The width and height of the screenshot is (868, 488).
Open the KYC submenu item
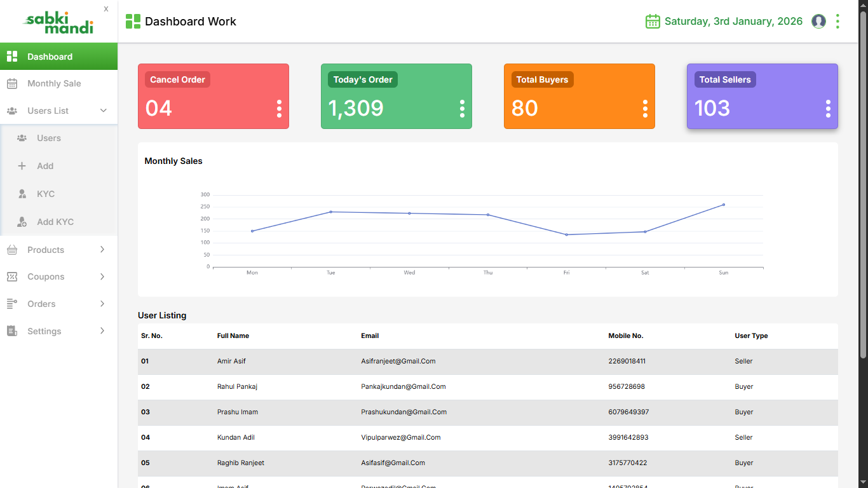tap(46, 194)
